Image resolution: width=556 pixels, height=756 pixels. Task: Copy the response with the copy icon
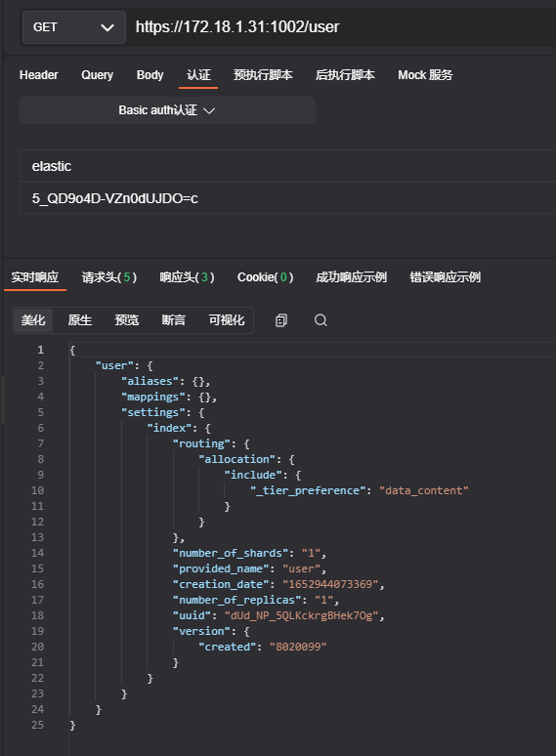pos(281,320)
